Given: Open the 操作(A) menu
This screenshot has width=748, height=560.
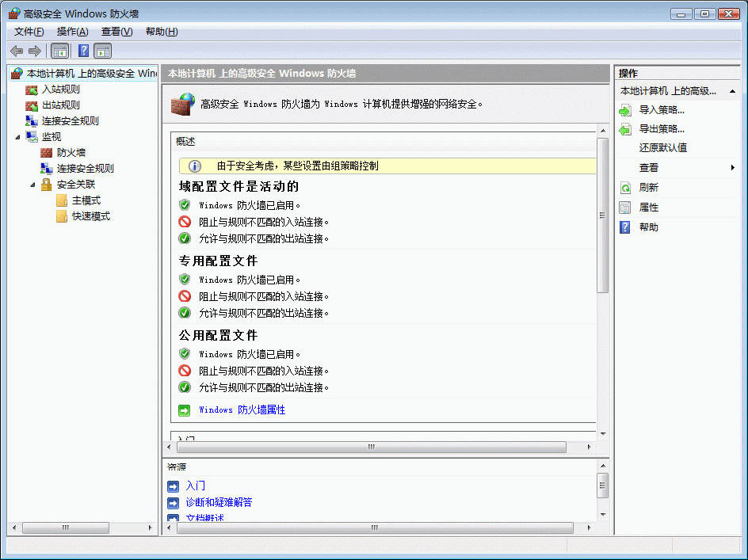Looking at the screenshot, I should 72,32.
